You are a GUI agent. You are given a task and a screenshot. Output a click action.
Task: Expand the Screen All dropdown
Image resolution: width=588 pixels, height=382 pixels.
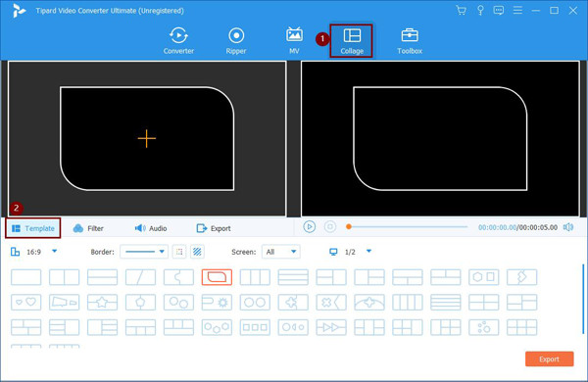281,252
